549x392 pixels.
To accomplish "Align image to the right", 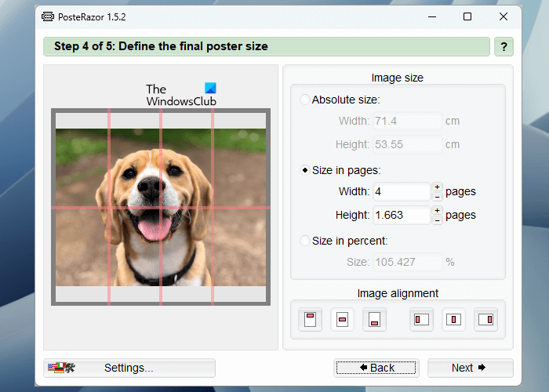I will coord(486,319).
